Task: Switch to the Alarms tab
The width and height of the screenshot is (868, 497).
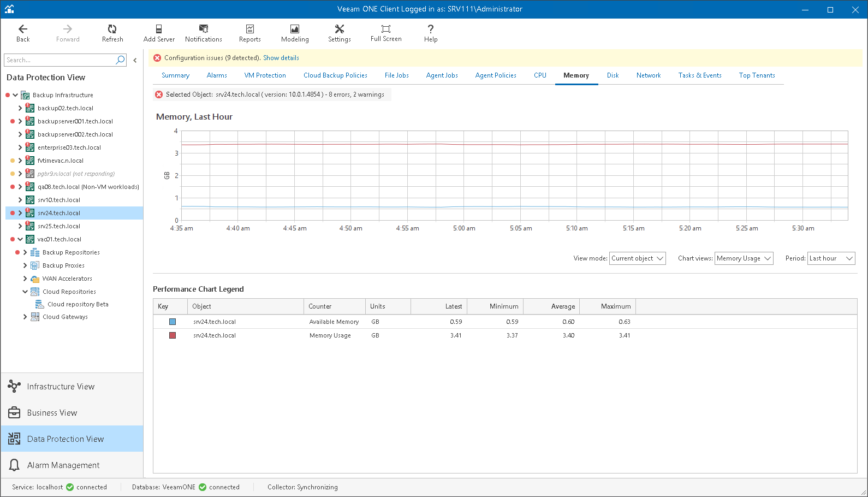Action: (x=217, y=75)
